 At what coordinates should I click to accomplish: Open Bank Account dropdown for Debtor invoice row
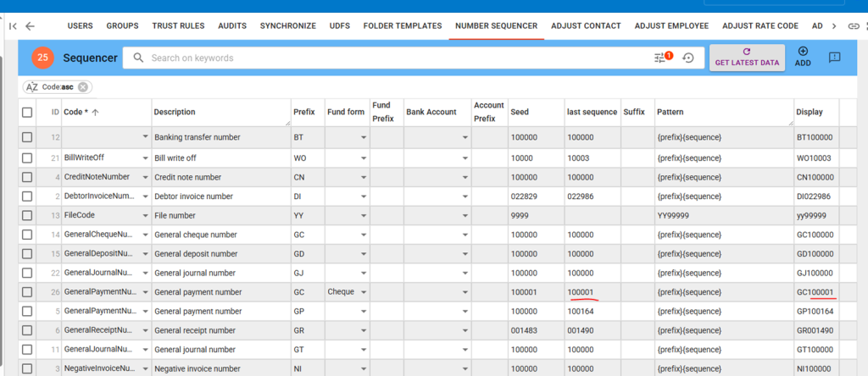tap(465, 196)
